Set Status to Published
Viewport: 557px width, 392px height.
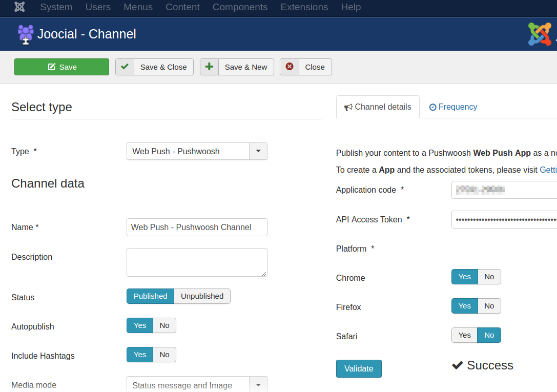(150, 296)
